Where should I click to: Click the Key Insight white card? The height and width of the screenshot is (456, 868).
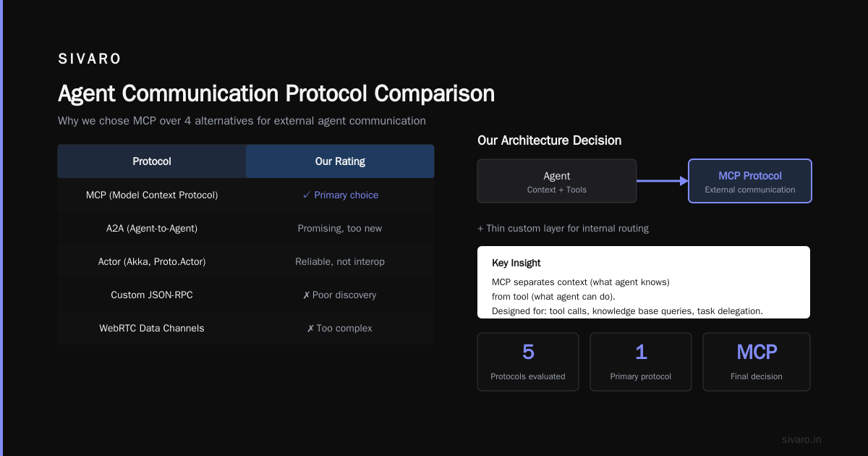(644, 282)
